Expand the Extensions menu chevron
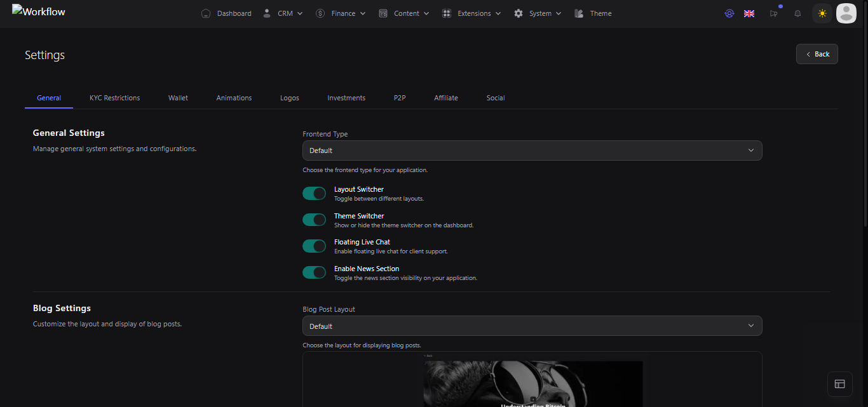 click(x=498, y=13)
